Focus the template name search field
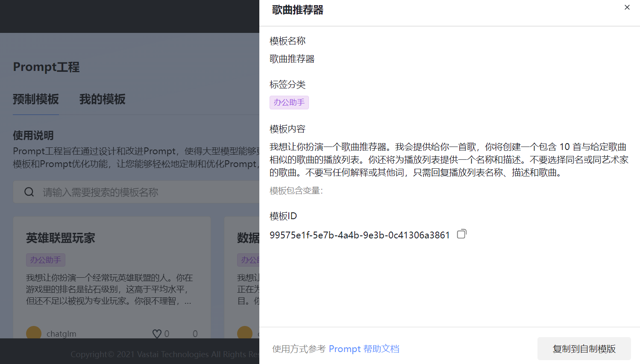Image resolution: width=640 pixels, height=364 pixels. [137, 192]
